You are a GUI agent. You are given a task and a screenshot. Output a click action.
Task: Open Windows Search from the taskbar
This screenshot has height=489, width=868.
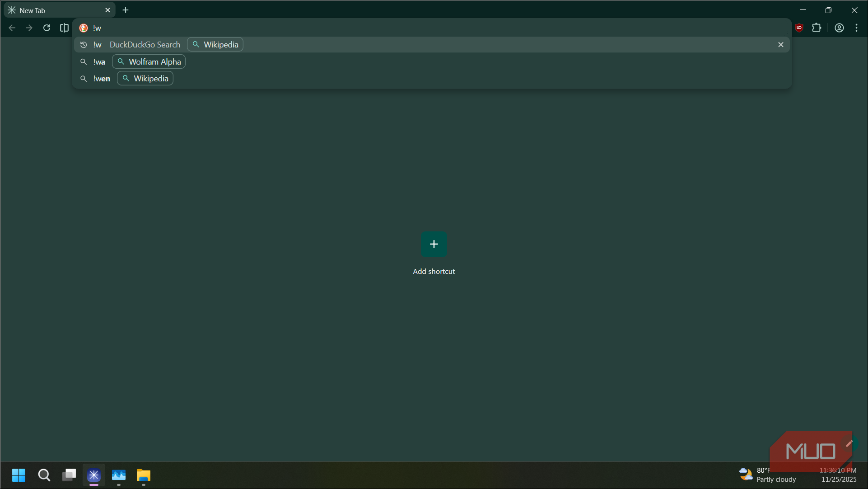(x=44, y=475)
